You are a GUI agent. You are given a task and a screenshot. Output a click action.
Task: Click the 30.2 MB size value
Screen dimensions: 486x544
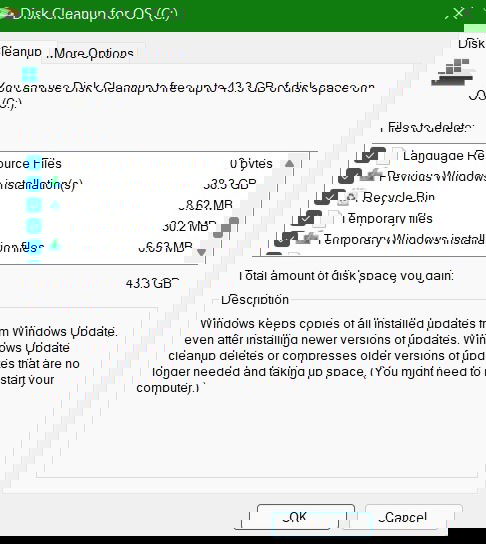point(189,227)
